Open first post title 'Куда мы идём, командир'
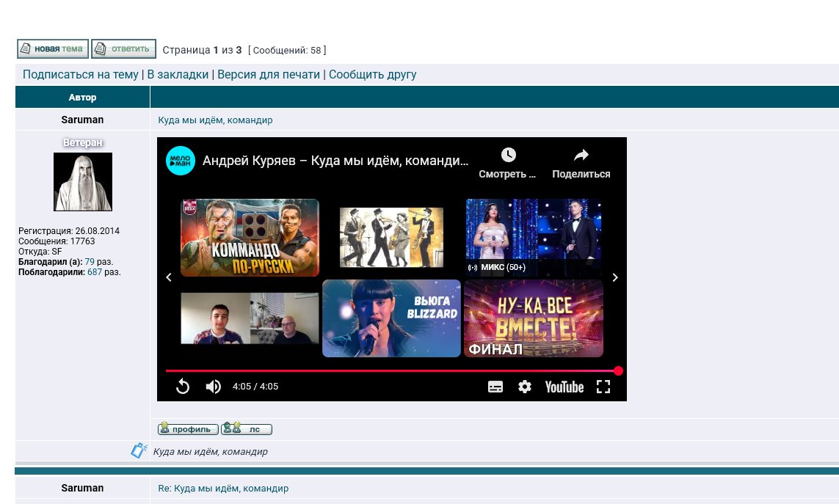 [x=215, y=120]
